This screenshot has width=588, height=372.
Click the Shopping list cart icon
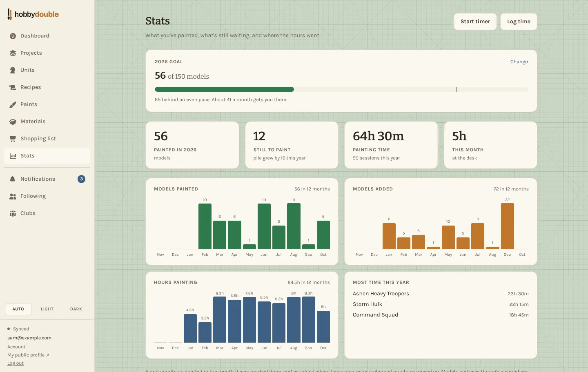[13, 139]
